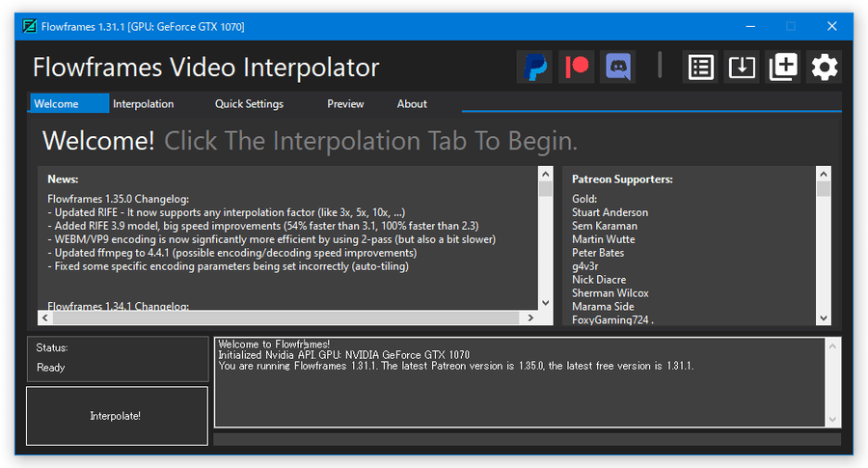
Task: Click 'You are running Flowframes 1.31.1' log line
Action: (455, 366)
